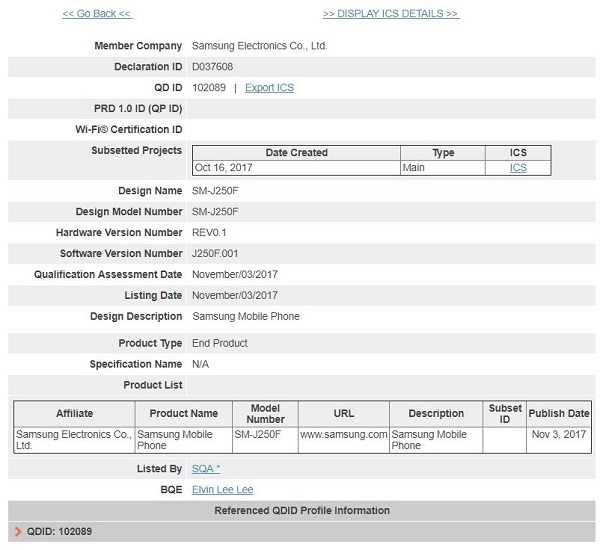Click 'Subset ID' column header
Viewport: 600px width, 550px height.
pos(505,414)
